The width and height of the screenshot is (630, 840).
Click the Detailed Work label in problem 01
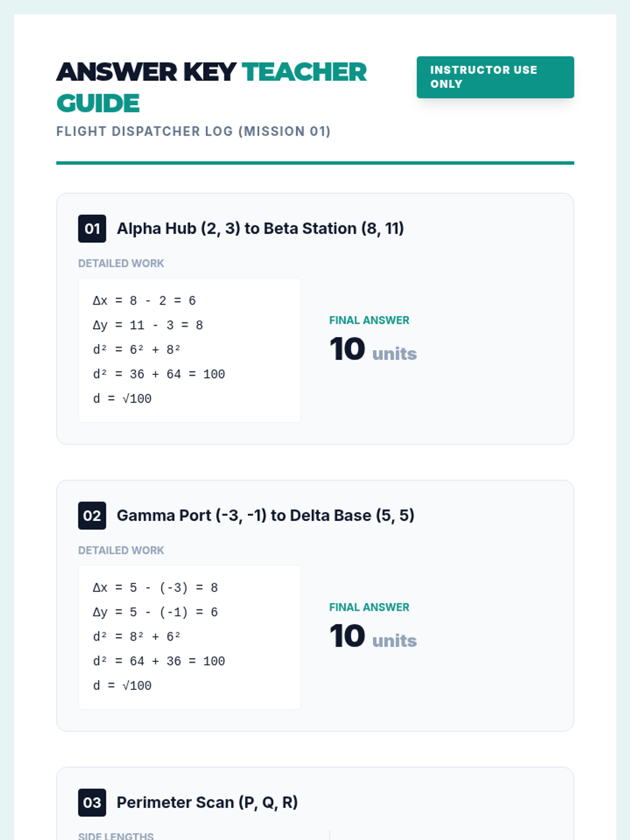tap(121, 264)
